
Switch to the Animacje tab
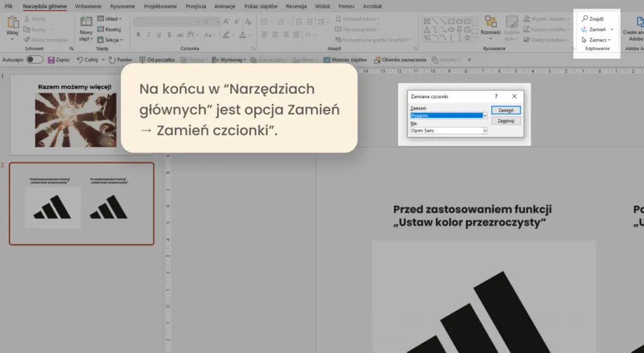tap(225, 6)
